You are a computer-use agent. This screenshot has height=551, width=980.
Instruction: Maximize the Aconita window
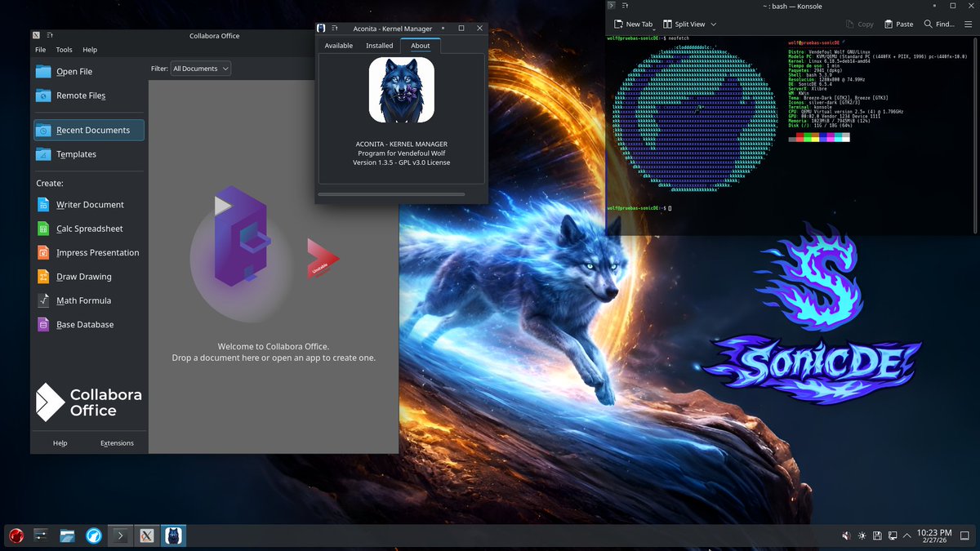pyautogui.click(x=461, y=29)
